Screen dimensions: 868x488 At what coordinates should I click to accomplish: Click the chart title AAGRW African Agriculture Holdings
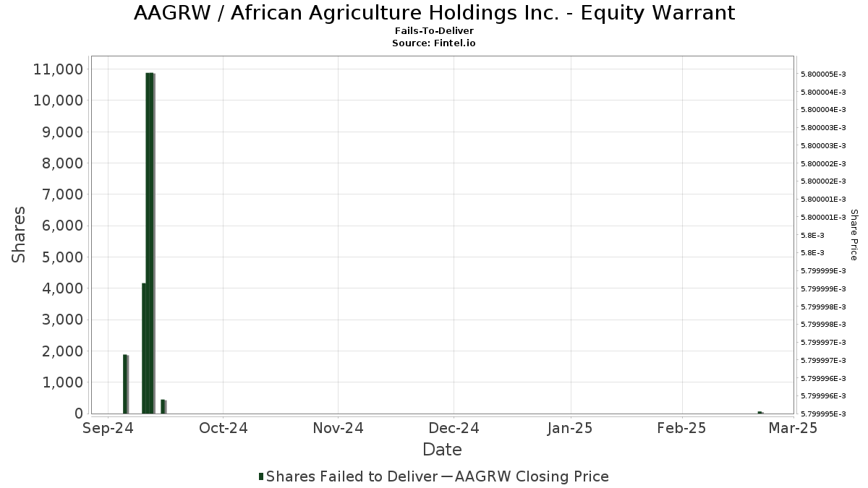coord(434,13)
